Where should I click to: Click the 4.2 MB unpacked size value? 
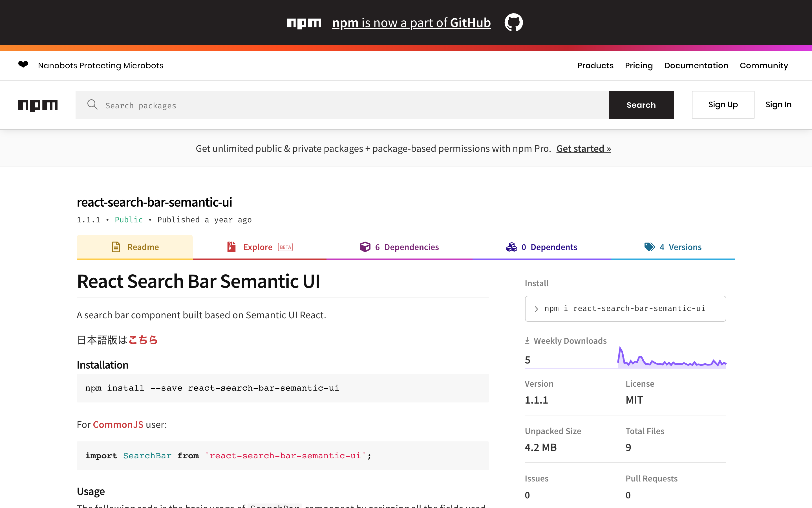pos(540,447)
